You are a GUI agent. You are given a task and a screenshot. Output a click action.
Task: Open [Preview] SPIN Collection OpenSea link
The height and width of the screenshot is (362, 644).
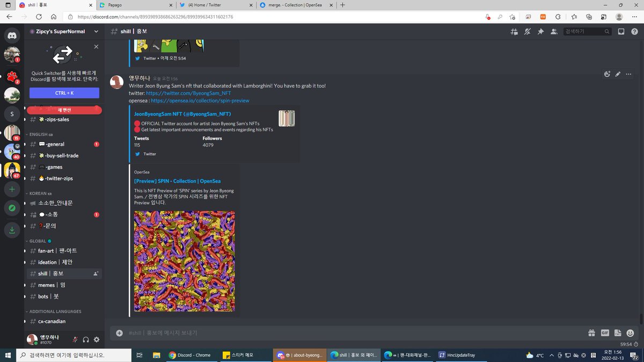[x=177, y=181]
